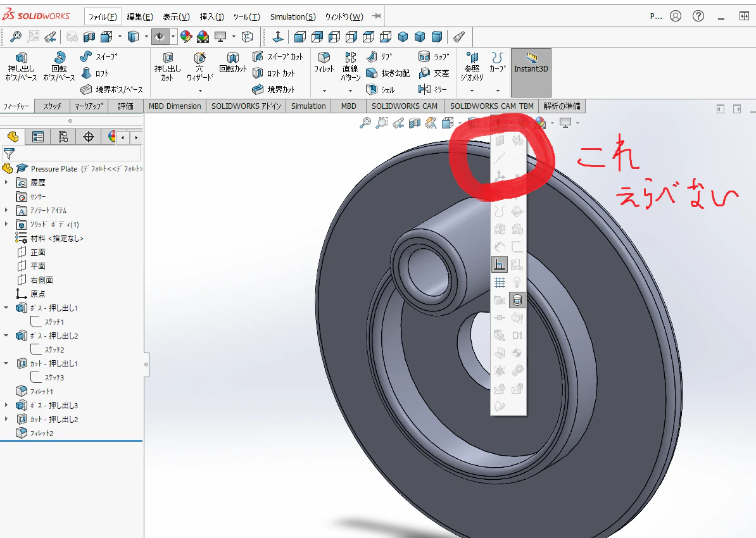This screenshot has width=756, height=538.
Task: Open the Reference Geometry (参照ジオメトリ) dropdown arrow
Action: point(472,91)
